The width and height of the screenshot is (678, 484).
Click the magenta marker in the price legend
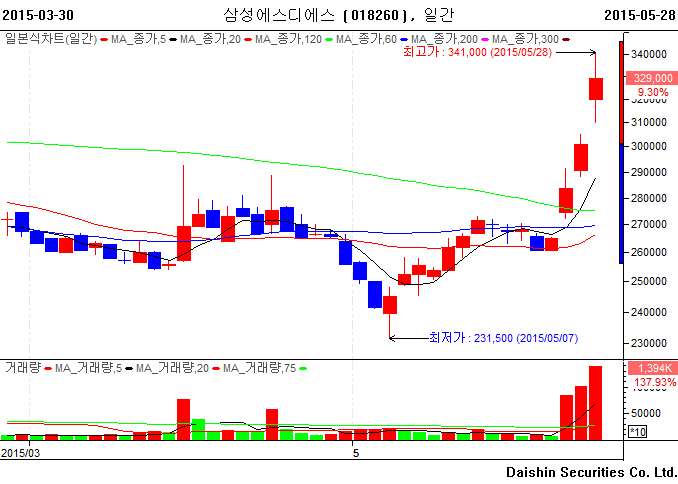click(x=485, y=40)
